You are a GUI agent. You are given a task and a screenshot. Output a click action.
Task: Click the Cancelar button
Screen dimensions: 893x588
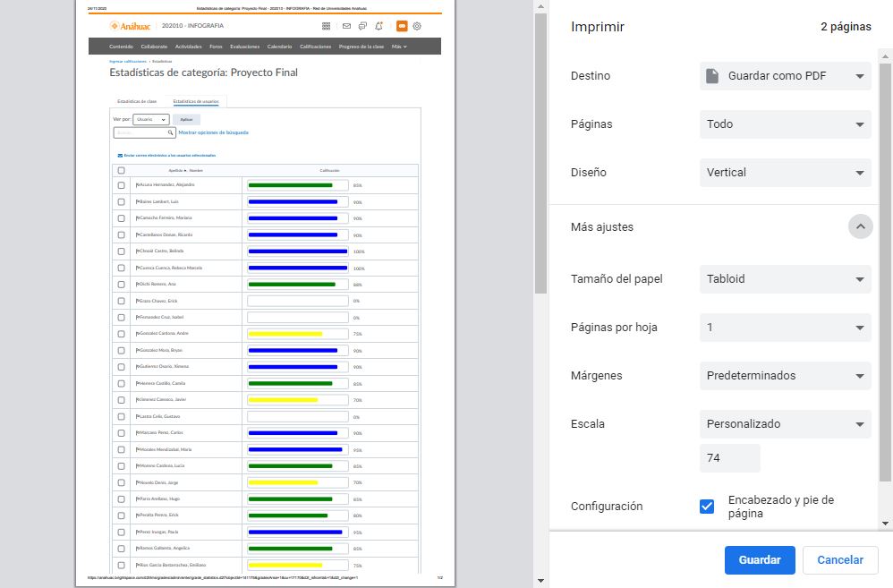840,560
